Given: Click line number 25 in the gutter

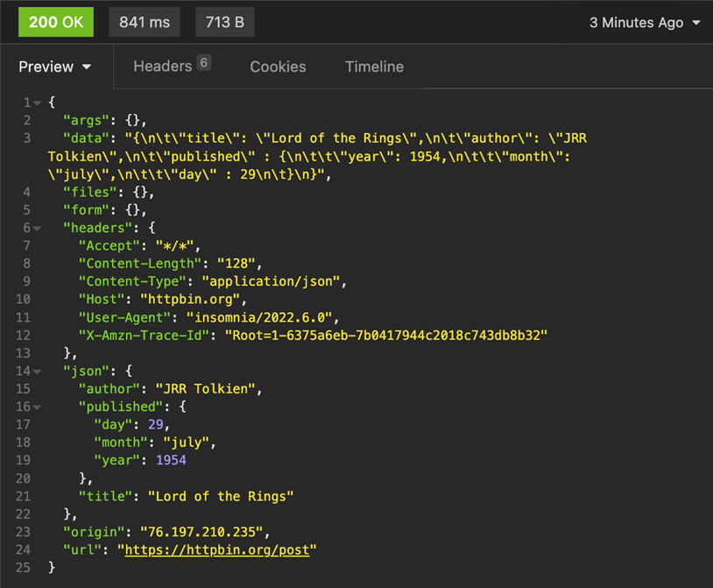Looking at the screenshot, I should [23, 568].
